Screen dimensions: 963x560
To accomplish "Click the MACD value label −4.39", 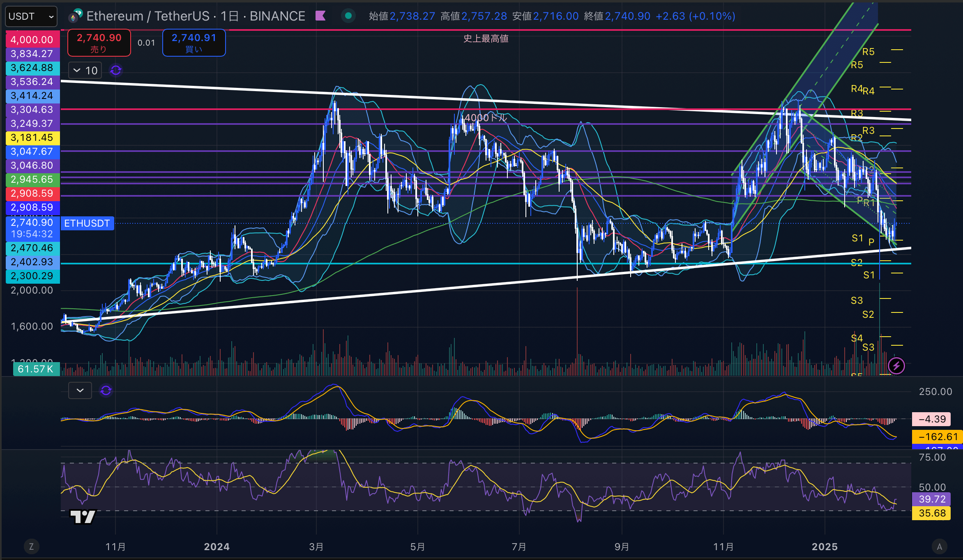I will click(x=932, y=419).
